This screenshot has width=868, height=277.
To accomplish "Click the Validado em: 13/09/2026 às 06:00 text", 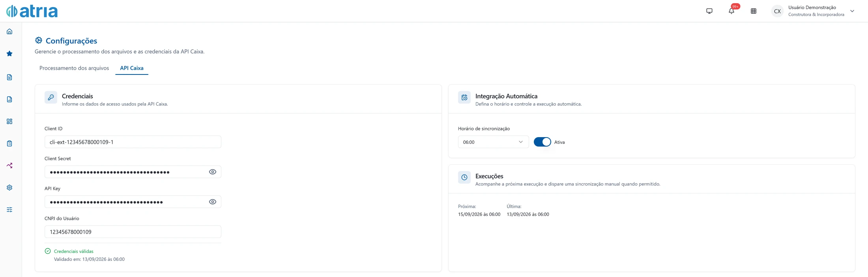I will click(89, 259).
